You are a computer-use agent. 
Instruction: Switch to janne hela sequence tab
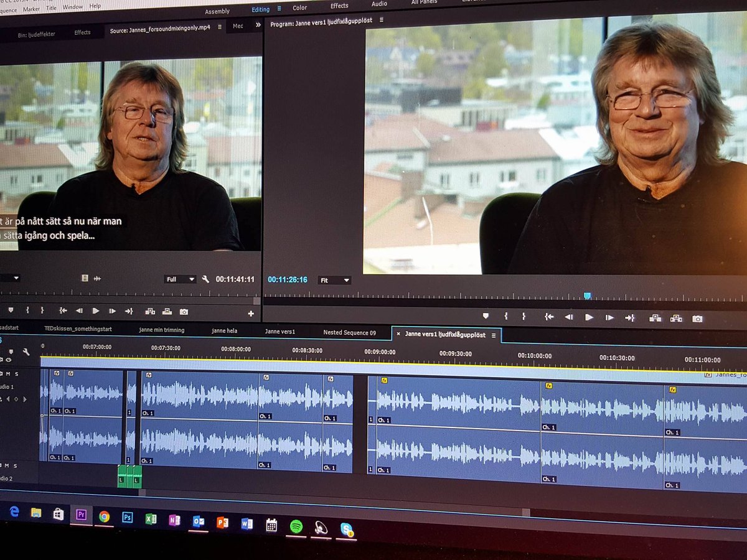[224, 330]
